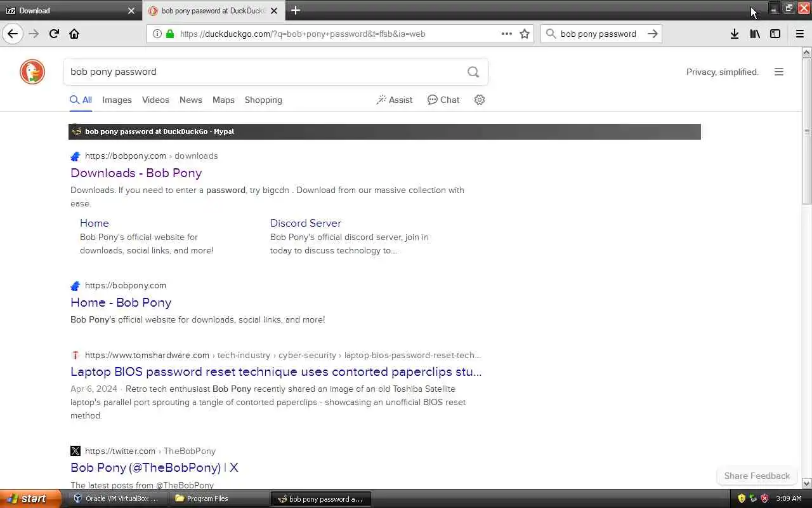Click the X logo favicon for twitter result
This screenshot has height=508, width=812.
pyautogui.click(x=75, y=451)
